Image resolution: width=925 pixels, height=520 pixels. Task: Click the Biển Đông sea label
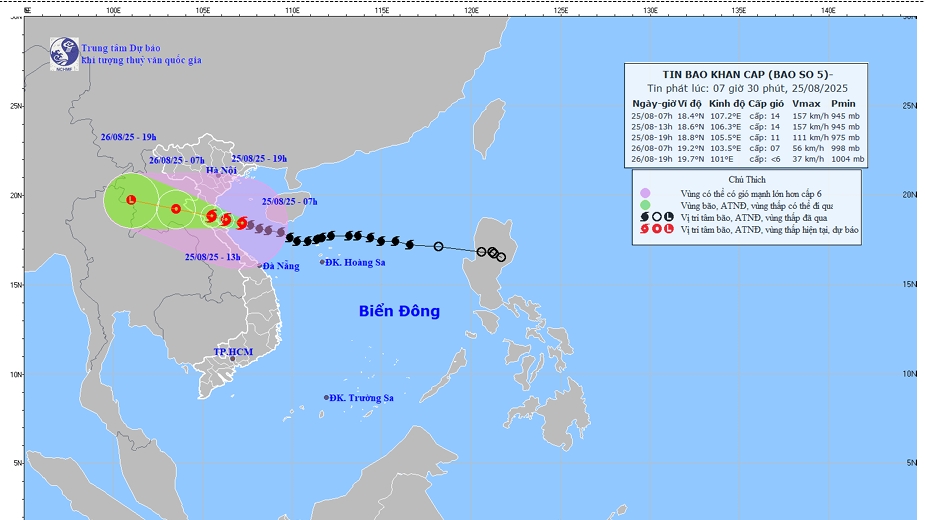pos(399,311)
